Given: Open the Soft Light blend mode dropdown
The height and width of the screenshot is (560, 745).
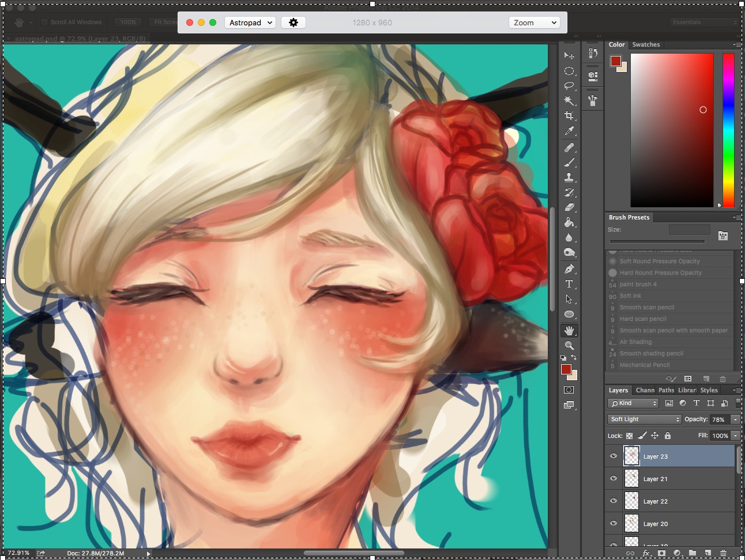Looking at the screenshot, I should (x=644, y=419).
